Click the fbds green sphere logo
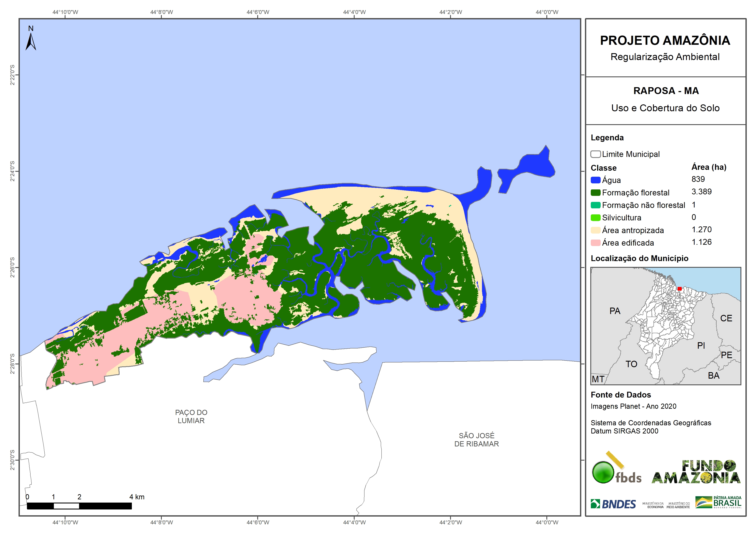 pyautogui.click(x=603, y=472)
